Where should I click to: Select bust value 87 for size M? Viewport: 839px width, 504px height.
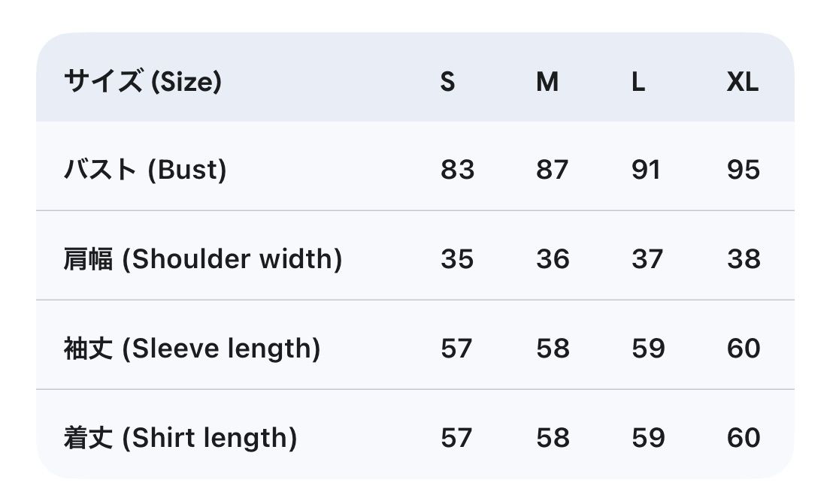553,170
